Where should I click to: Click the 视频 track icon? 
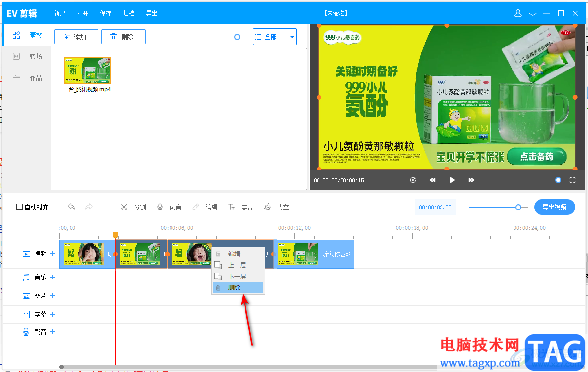26,254
